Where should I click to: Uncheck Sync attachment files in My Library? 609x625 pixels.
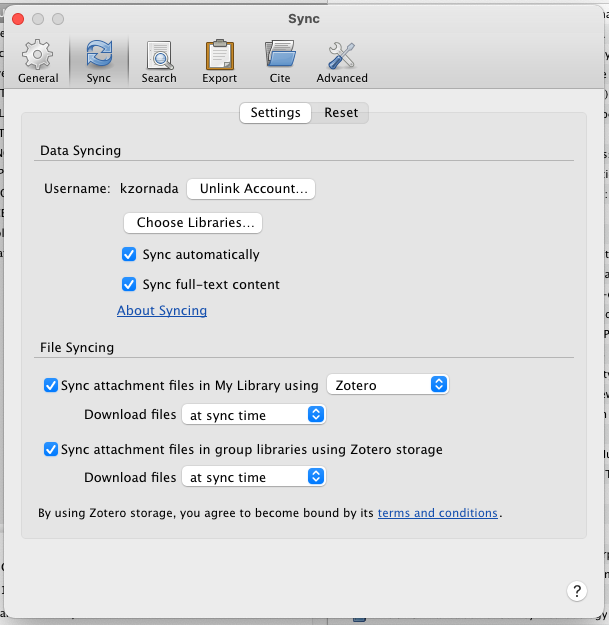point(51,385)
